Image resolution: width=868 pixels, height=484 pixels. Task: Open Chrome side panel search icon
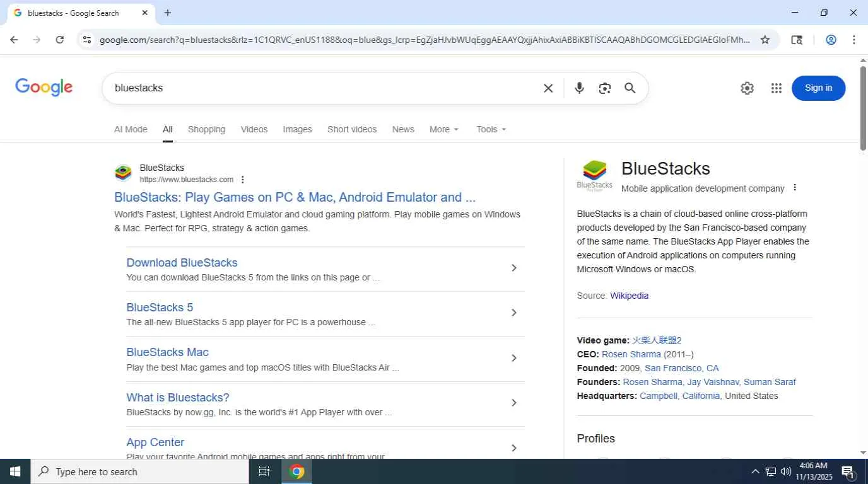coord(797,40)
